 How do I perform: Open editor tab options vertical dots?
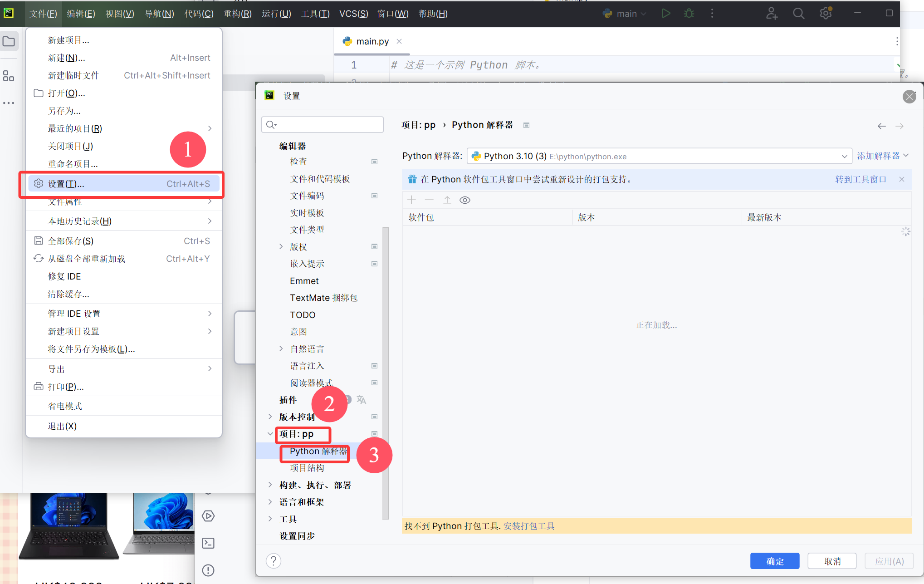pos(897,41)
